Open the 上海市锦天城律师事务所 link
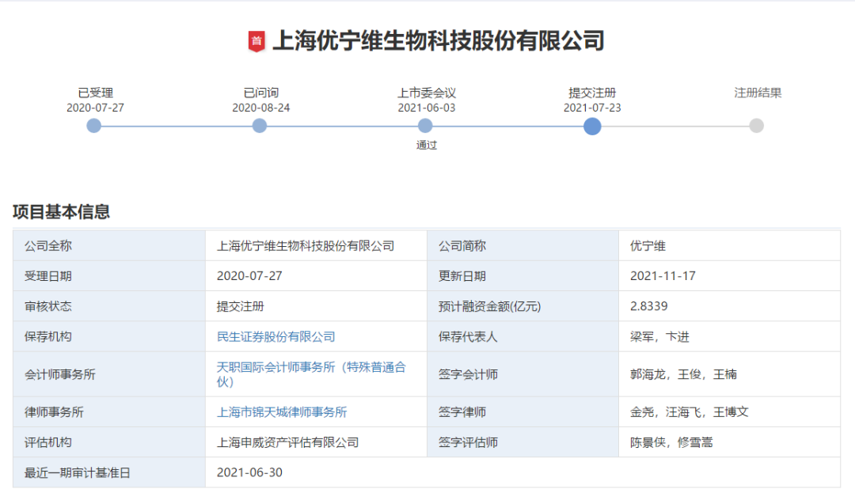 point(282,412)
